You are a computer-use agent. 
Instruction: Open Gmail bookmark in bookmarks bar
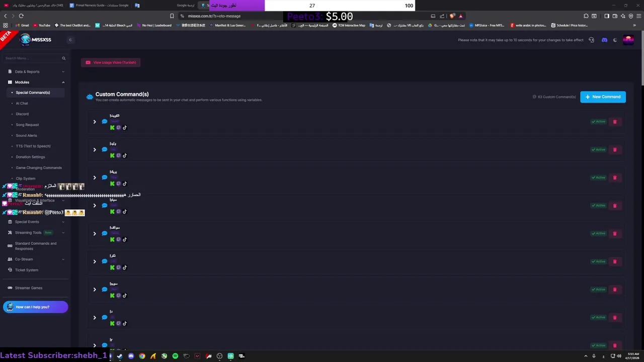[22, 25]
